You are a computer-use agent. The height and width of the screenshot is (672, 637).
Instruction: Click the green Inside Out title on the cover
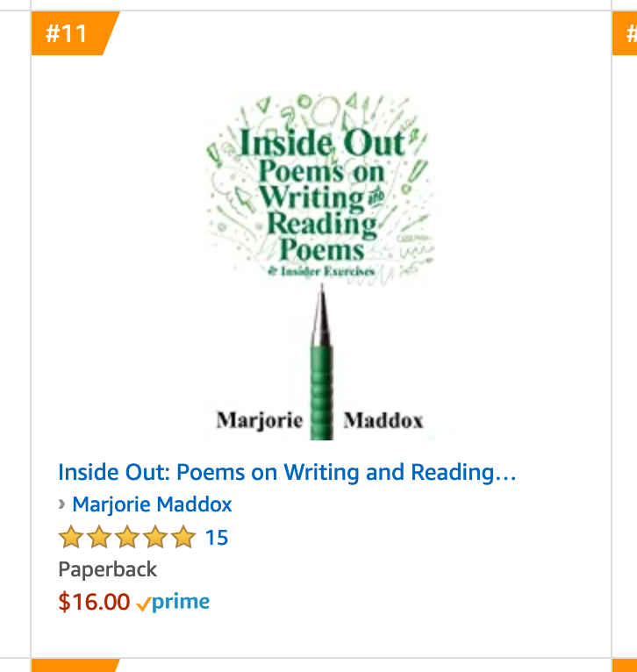[x=322, y=143]
